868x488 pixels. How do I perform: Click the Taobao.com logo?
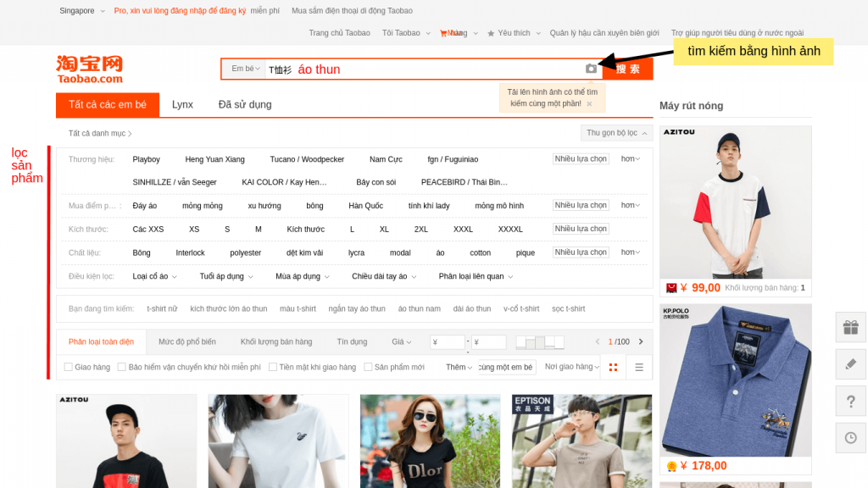click(89, 69)
